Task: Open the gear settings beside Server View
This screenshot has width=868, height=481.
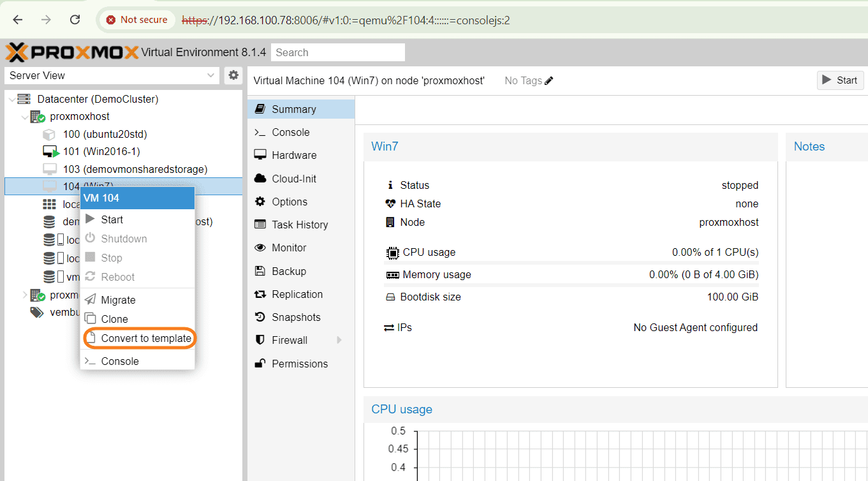Action: point(233,75)
